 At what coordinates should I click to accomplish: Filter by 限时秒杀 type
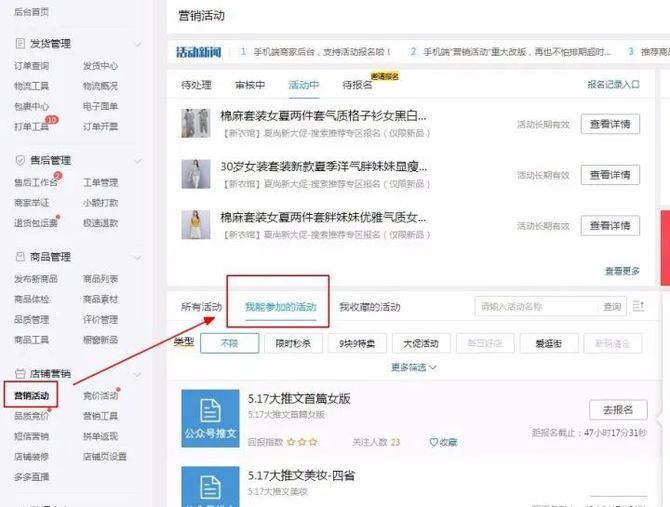293,343
